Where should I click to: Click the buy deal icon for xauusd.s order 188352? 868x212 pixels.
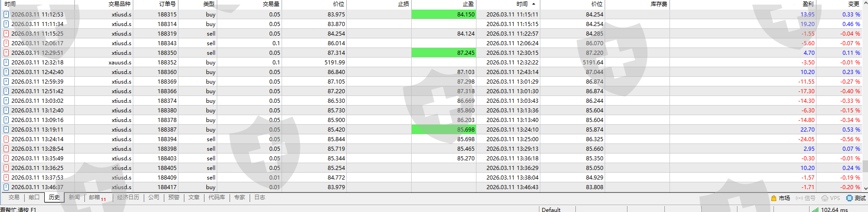6,63
